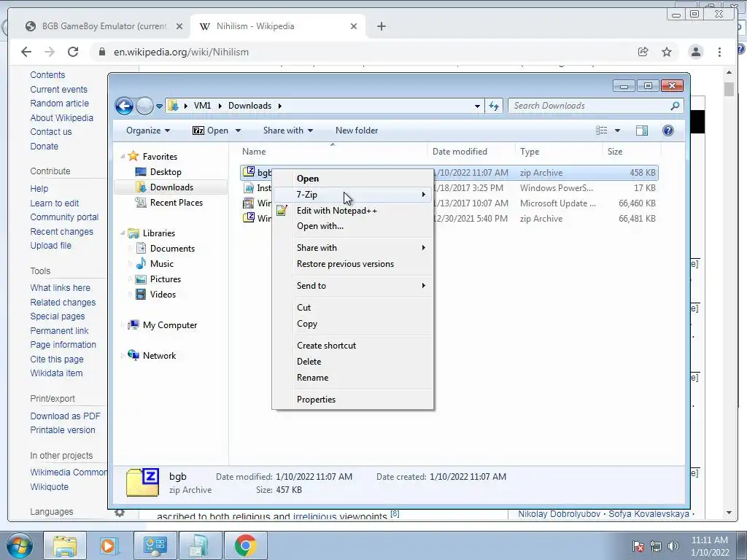This screenshot has height=560, width=747.
Task: Bookmark page with the star icon
Action: coord(667,52)
